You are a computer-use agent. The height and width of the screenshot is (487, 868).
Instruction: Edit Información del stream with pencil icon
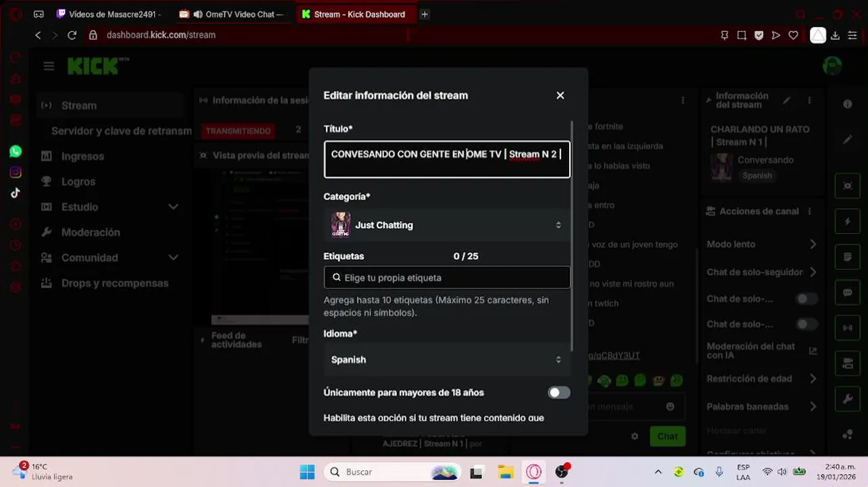tap(786, 100)
